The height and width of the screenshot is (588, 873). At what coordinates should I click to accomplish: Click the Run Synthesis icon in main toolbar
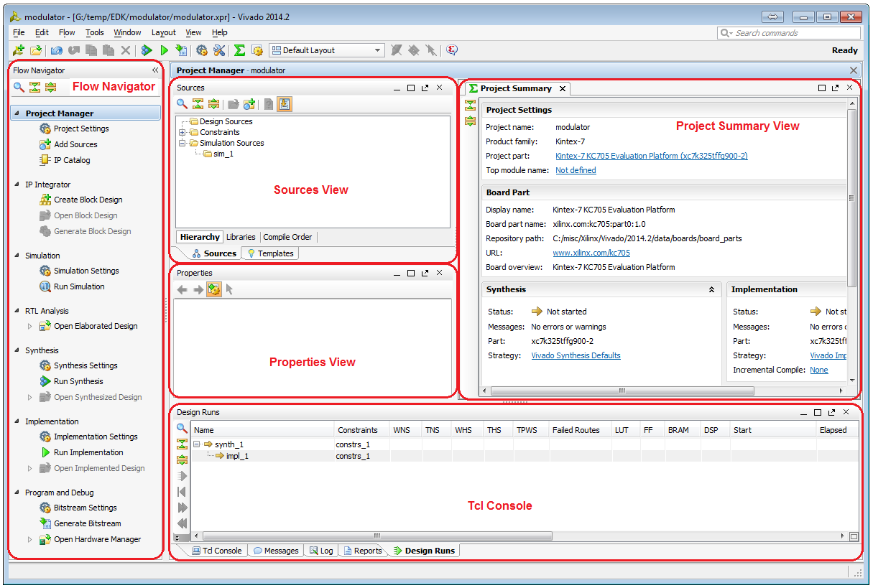click(147, 50)
